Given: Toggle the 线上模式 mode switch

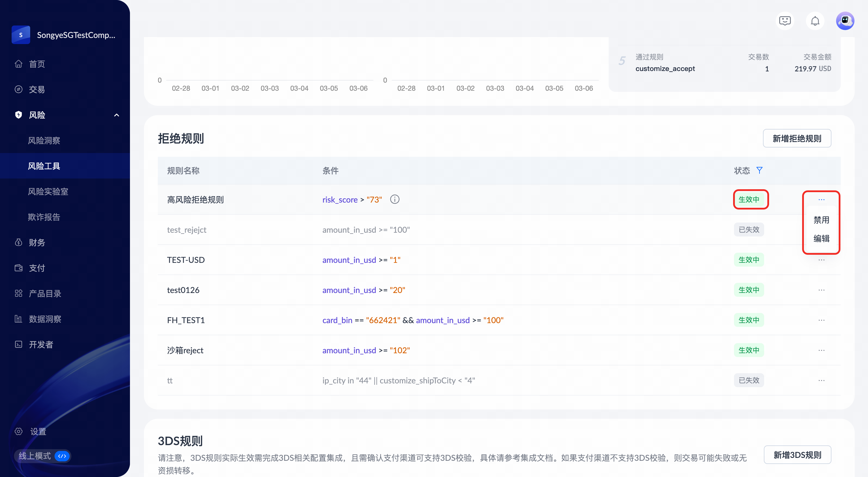Looking at the screenshot, I should pos(62,456).
